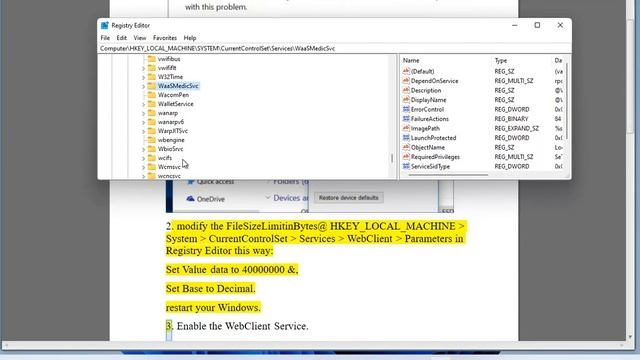
Task: Click 'restart your Windows.' highlighted text
Action: [213, 307]
